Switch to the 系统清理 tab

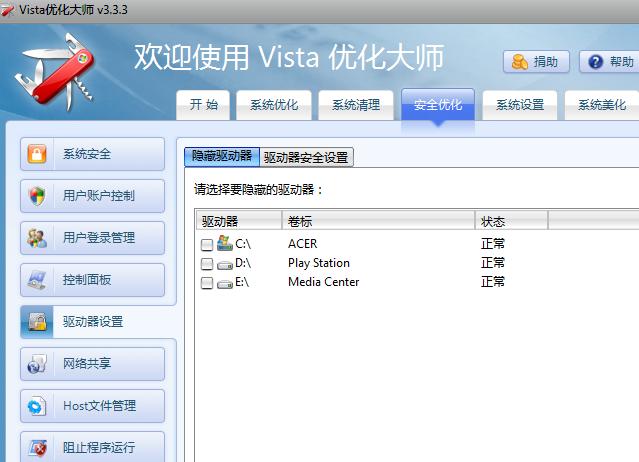tap(356, 105)
